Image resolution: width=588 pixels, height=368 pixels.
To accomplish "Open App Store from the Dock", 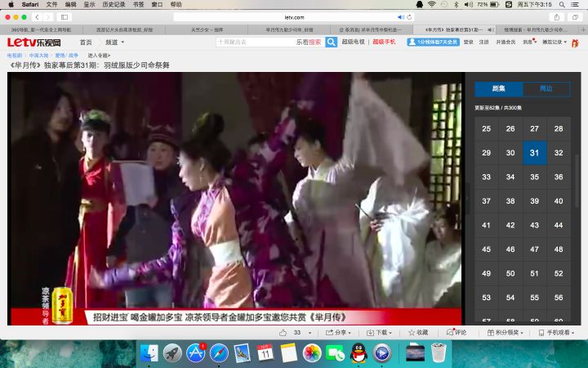I will point(196,353).
